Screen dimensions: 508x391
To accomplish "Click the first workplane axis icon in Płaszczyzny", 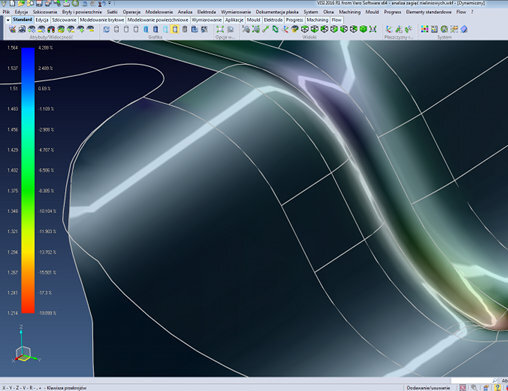I will click(389, 29).
